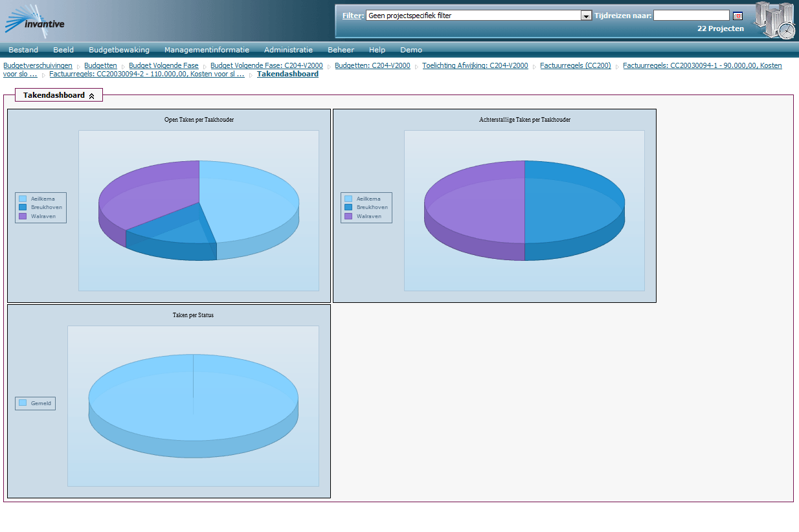The height and width of the screenshot is (532, 799).
Task: Open the Managementinformatie menu
Action: tap(207, 50)
